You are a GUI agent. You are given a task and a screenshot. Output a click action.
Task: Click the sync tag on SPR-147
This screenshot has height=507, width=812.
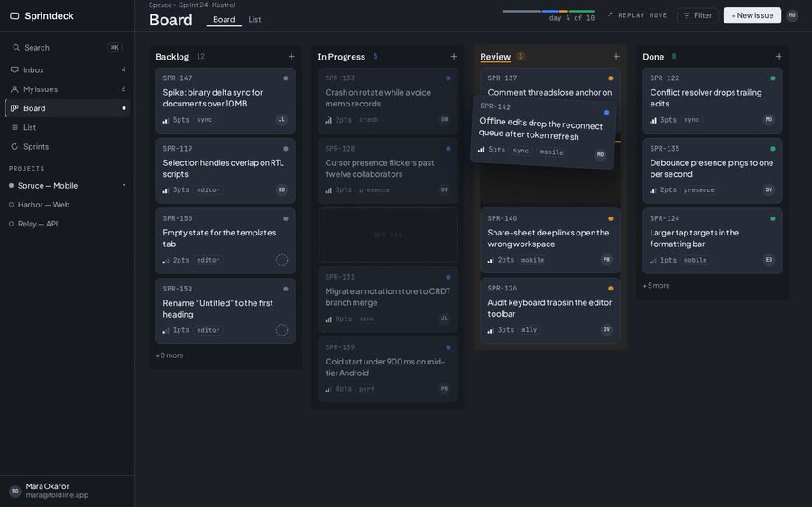pos(204,120)
